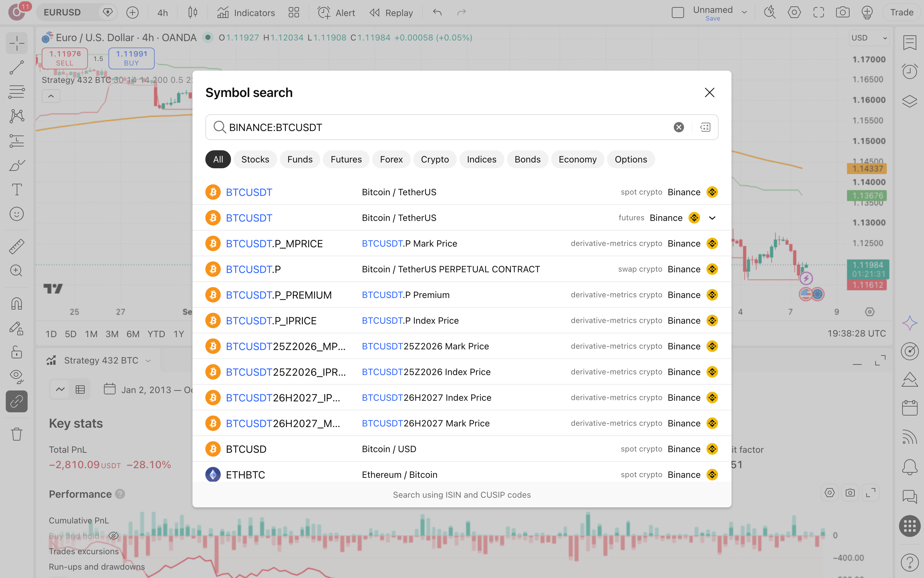This screenshot has height=578, width=924.
Task: Click the 1.11976 SELL button
Action: tap(64, 58)
